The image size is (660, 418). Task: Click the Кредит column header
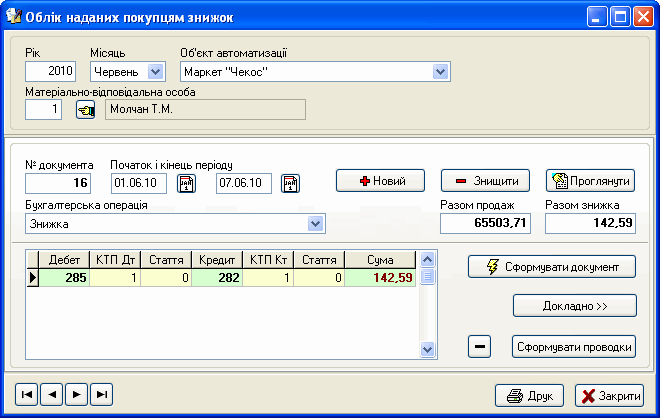coord(217,260)
